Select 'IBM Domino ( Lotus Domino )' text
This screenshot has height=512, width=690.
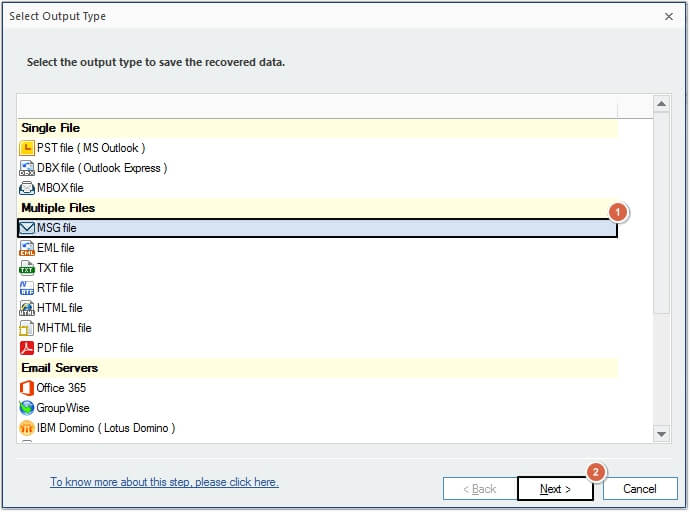(106, 428)
